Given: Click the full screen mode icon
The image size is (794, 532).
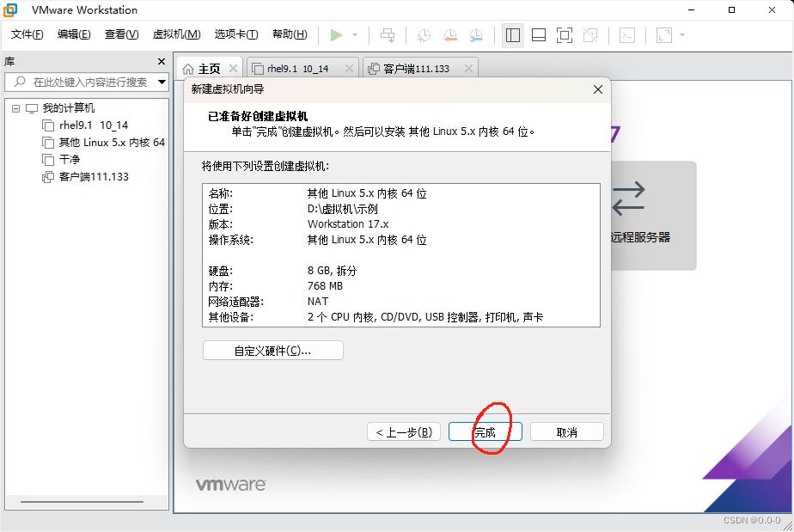Looking at the screenshot, I should point(565,35).
